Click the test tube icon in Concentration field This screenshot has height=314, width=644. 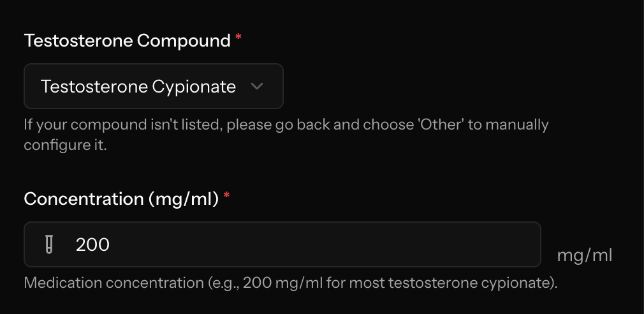point(49,244)
